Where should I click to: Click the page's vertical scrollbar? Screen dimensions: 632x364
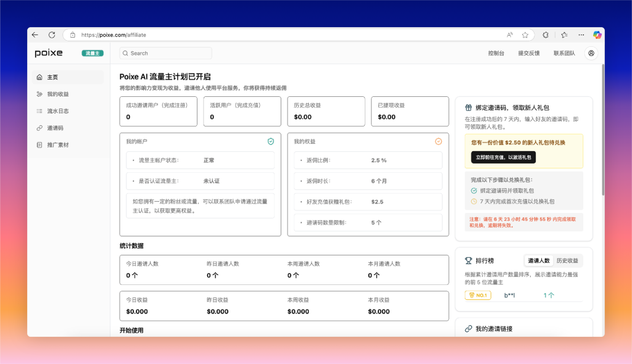coord(602,123)
